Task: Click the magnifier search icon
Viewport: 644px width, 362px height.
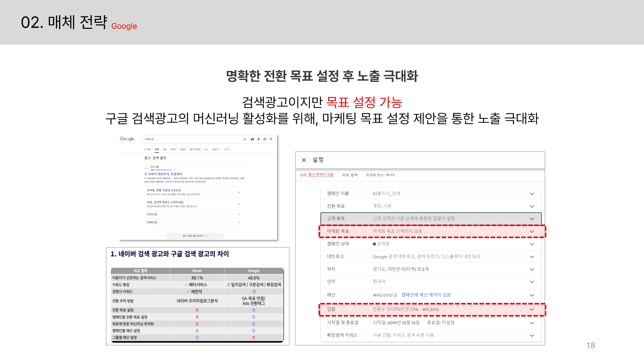Action: (x=271, y=139)
